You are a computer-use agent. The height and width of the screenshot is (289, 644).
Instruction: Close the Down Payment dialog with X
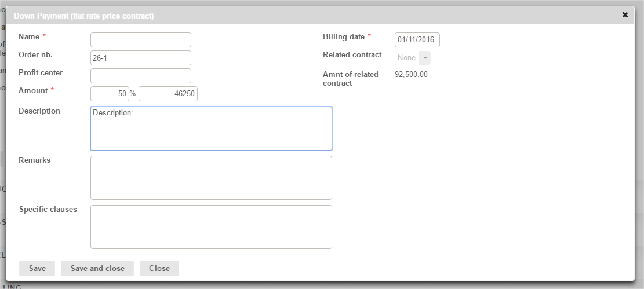[625, 15]
